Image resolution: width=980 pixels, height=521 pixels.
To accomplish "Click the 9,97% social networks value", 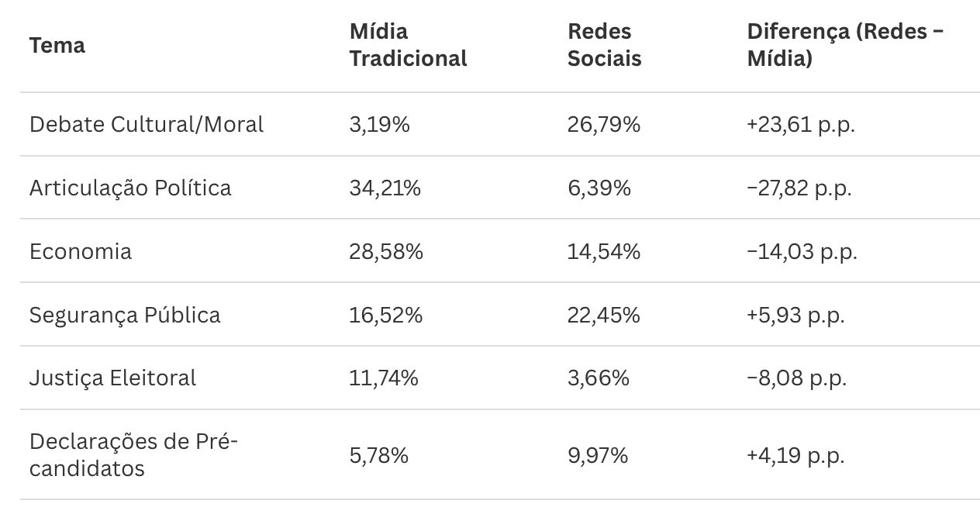I will [x=597, y=455].
